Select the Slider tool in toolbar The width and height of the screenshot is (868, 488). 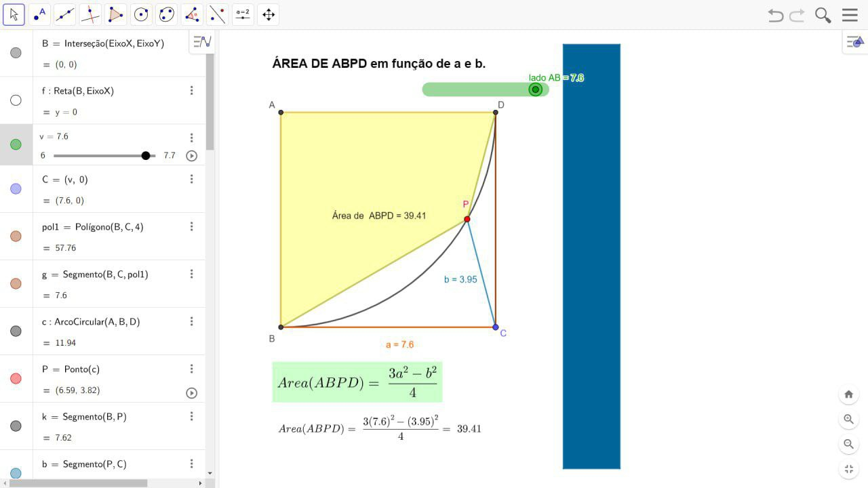coord(243,14)
